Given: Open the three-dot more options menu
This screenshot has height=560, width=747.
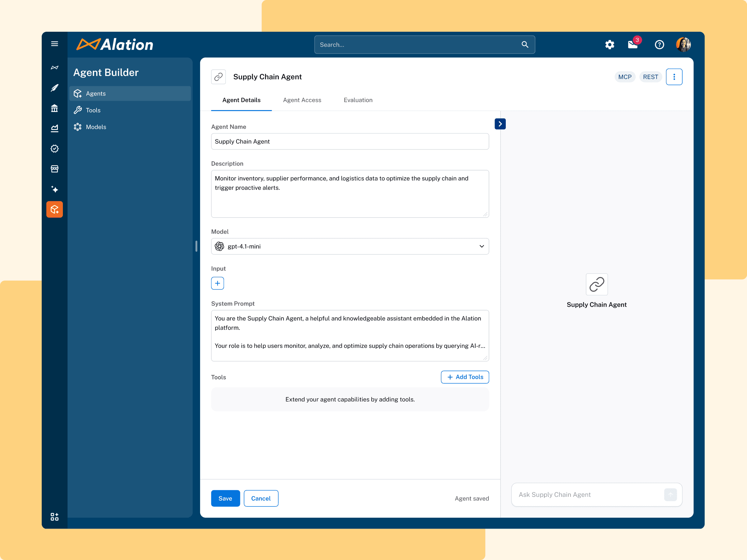Looking at the screenshot, I should (674, 77).
